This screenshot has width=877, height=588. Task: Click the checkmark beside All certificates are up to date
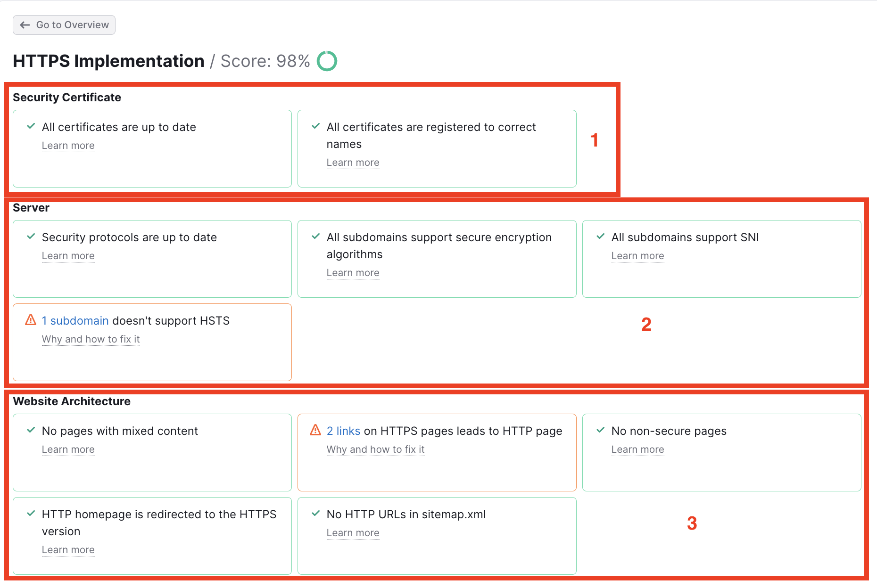(x=31, y=126)
